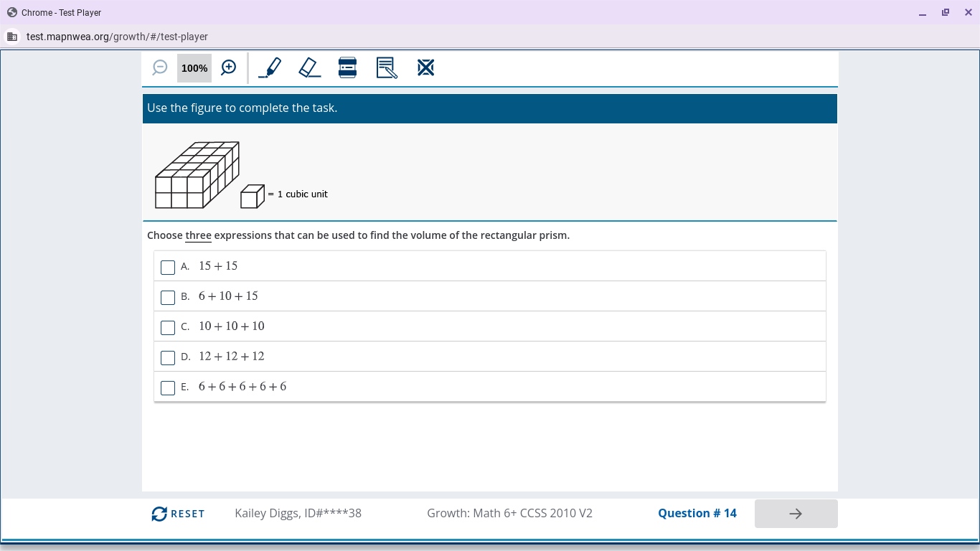Click the URL test.mapnwea.org address bar
This screenshot has height=551, width=980.
117,37
